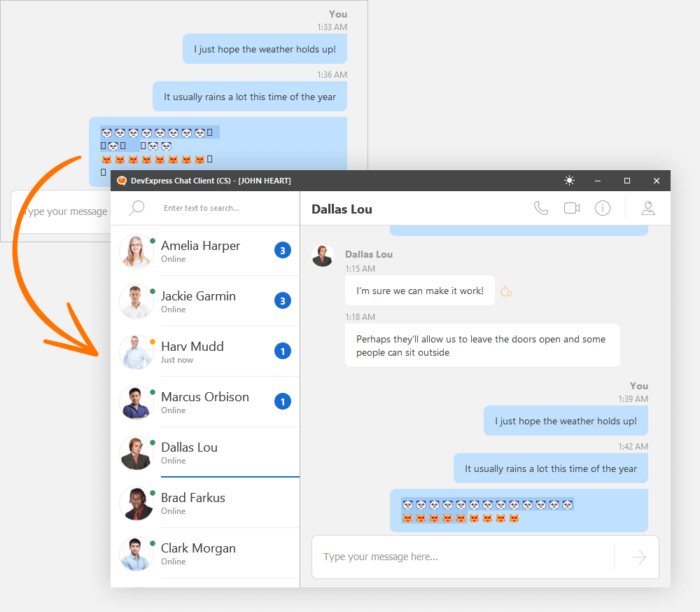
Task: Click the thumbs-up like icon on message
Action: click(506, 291)
